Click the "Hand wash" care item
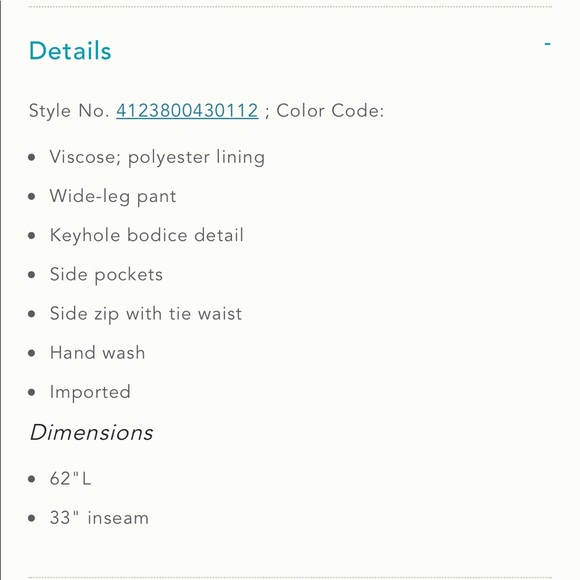 pos(97,353)
